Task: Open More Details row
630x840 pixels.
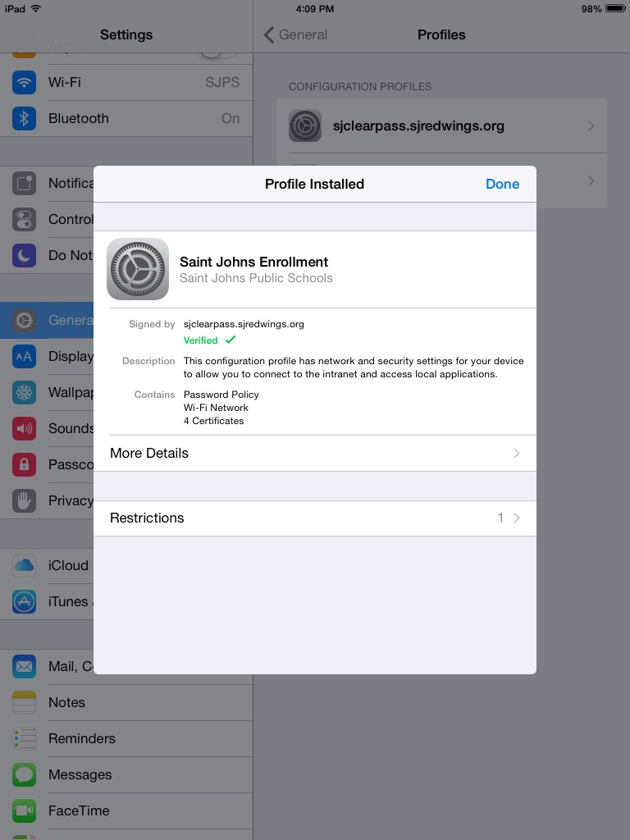Action: click(315, 453)
